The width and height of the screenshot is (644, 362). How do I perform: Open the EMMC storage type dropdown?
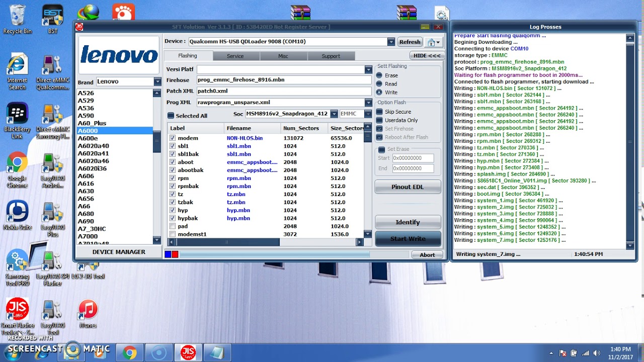[368, 114]
